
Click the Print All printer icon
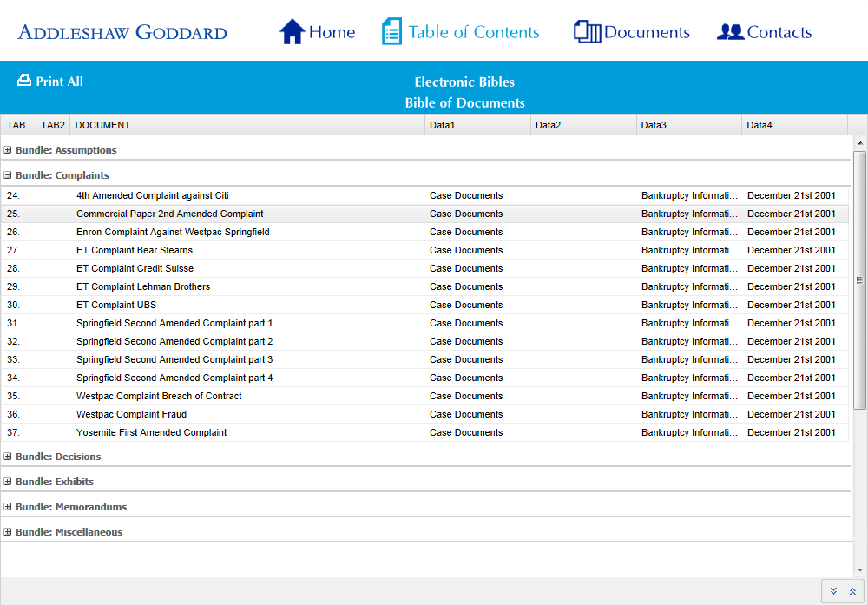[23, 80]
